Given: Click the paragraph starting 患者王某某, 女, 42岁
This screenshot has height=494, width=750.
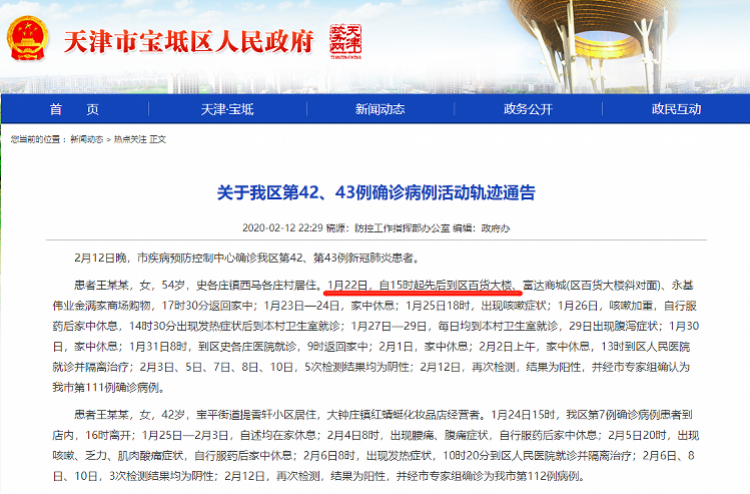Looking at the screenshot, I should point(376,443).
